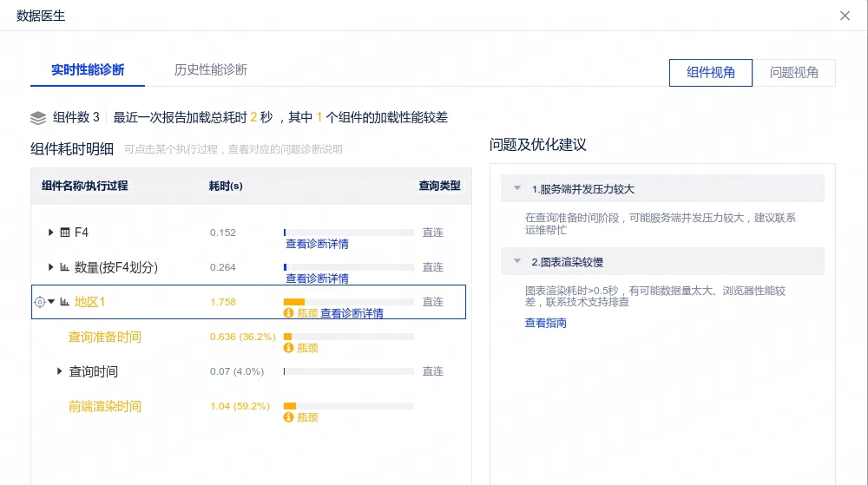Click the locate target icon beside 地区1
This screenshot has width=868, height=485.
coord(39,302)
